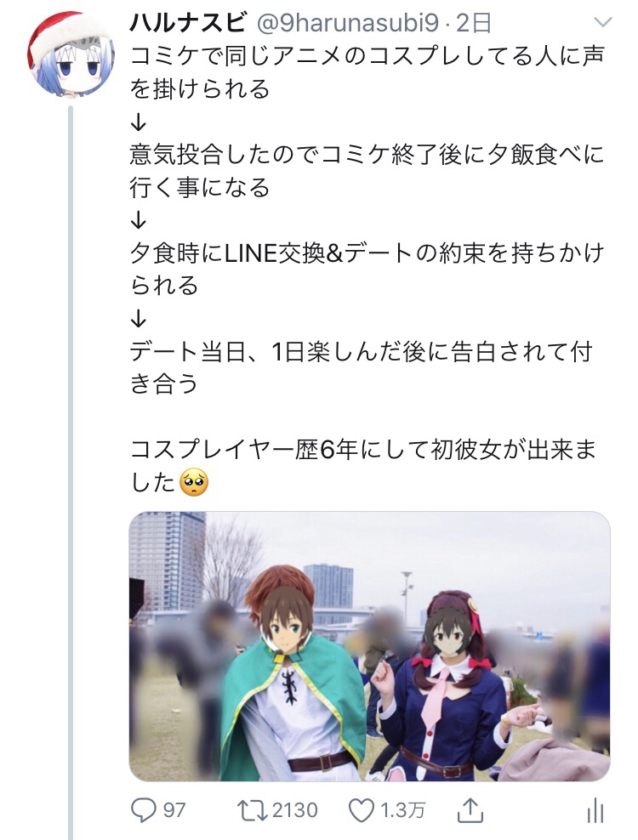Viewport: 638px width, 840px height.
Task: Click the pleading face emoji in the tweet
Action: click(194, 482)
